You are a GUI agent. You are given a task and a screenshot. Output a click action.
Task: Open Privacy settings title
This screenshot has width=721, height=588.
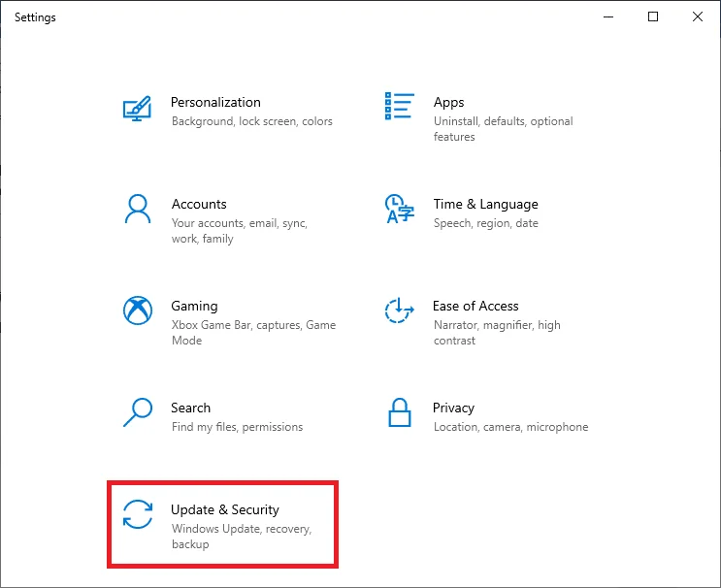(453, 408)
